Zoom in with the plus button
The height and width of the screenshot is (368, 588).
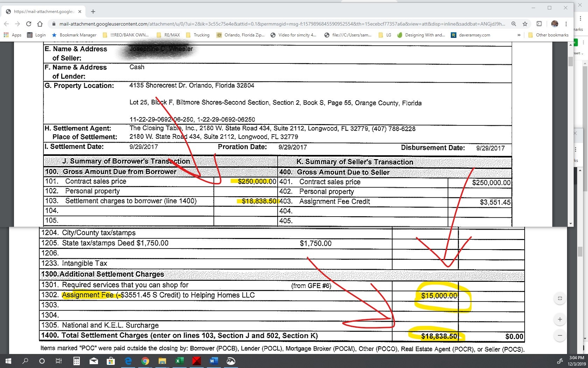coord(560,319)
